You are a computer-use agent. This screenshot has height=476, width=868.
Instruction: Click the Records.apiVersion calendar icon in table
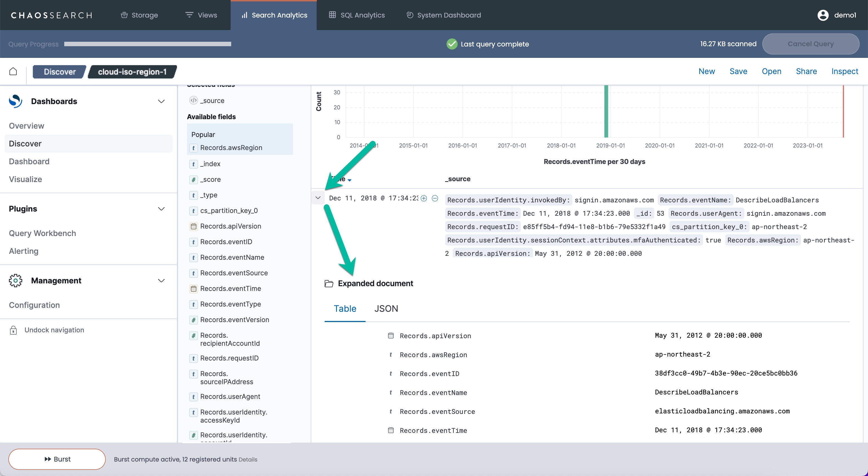click(391, 336)
